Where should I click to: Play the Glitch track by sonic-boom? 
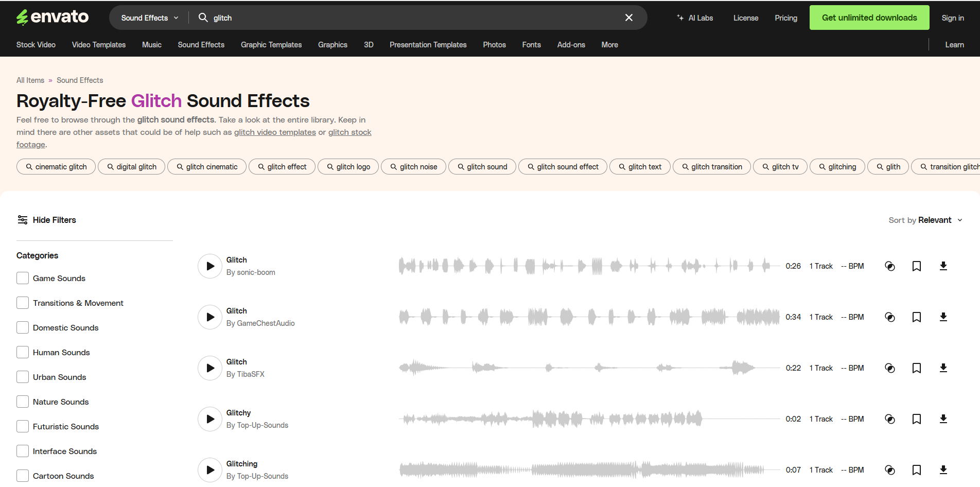pyautogui.click(x=209, y=266)
